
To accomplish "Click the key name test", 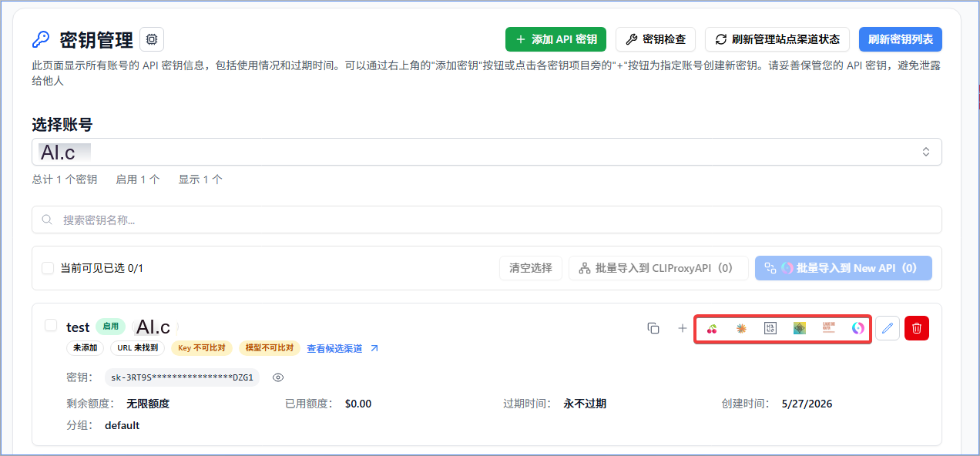I will pyautogui.click(x=78, y=327).
